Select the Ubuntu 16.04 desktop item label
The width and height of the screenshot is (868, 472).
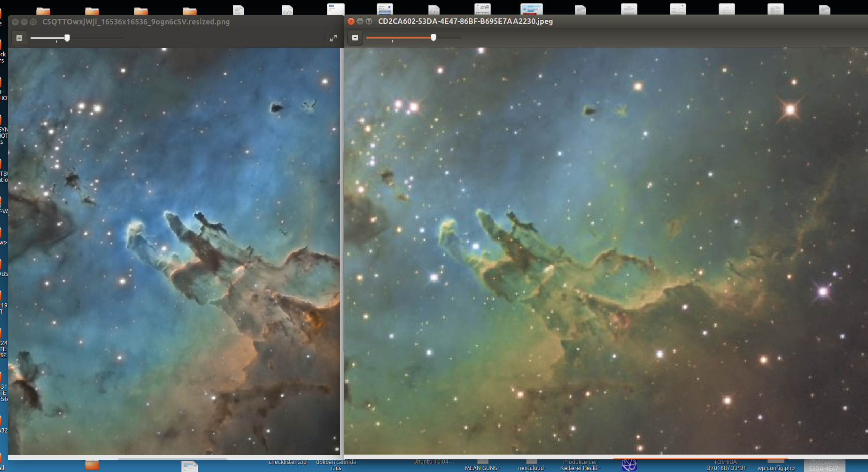(434, 462)
